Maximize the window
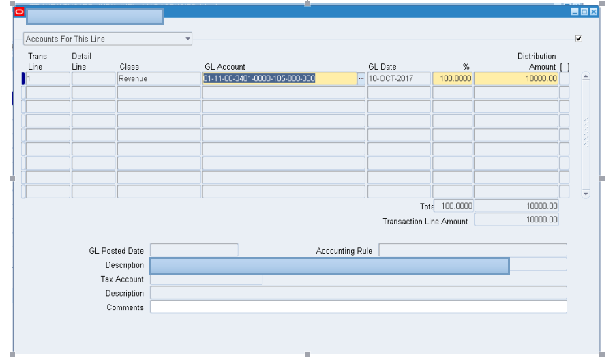The image size is (615, 364). [x=584, y=12]
